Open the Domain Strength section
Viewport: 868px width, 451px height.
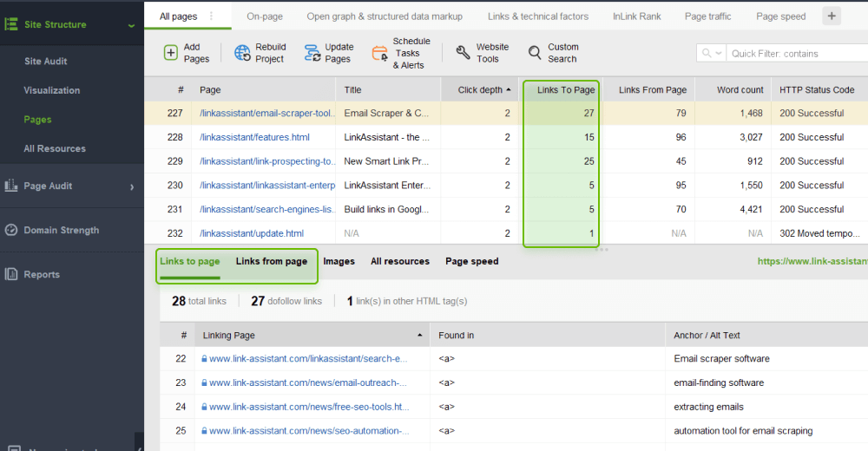pos(62,230)
